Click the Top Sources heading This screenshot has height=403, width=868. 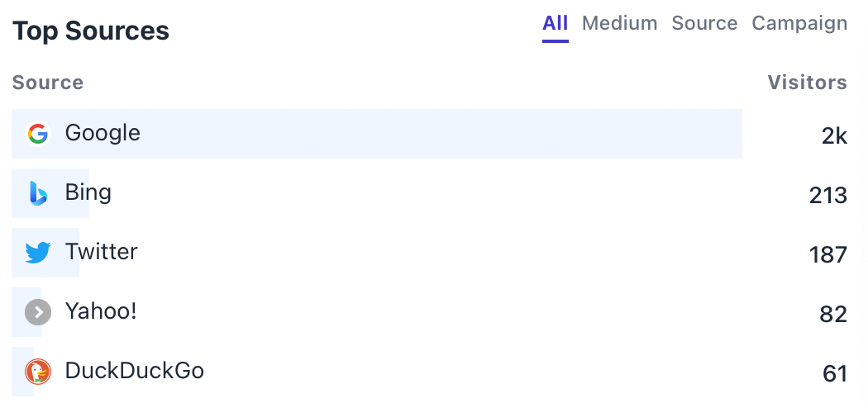point(91,31)
